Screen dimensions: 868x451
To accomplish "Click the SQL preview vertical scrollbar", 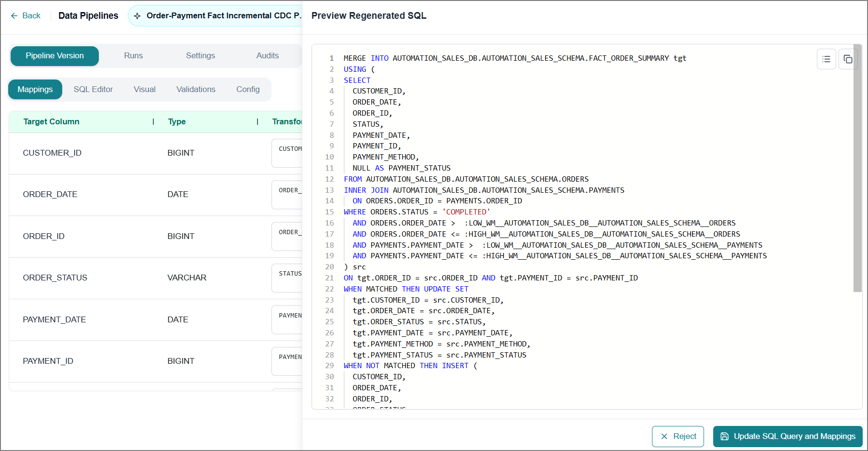I will pos(857,169).
